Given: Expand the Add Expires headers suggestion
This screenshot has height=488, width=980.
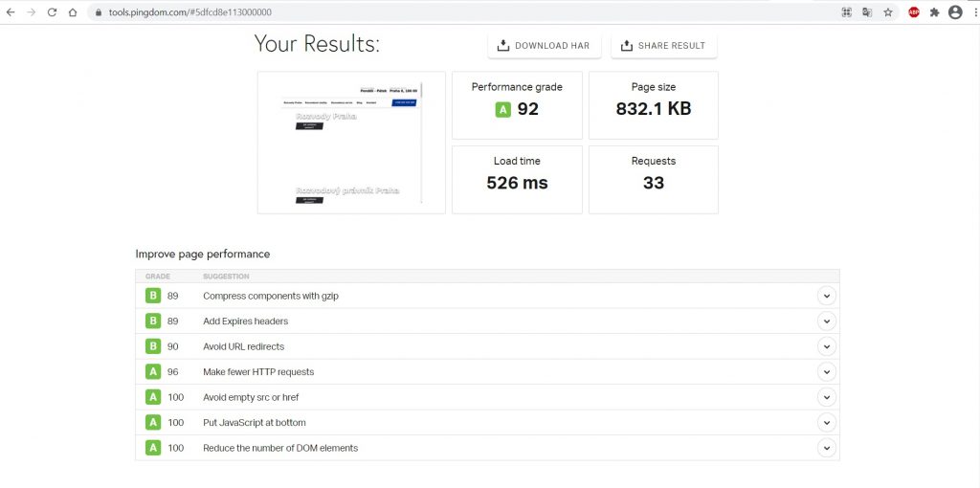Looking at the screenshot, I should 826,322.
